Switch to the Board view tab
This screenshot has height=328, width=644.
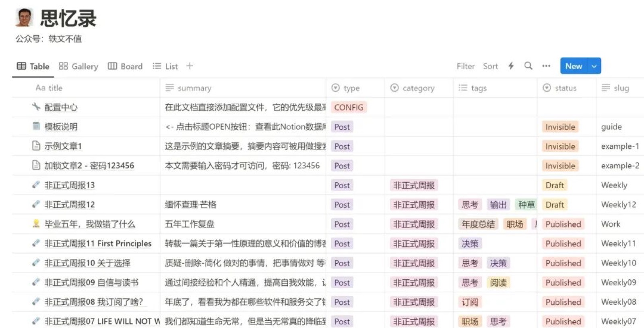coord(125,66)
